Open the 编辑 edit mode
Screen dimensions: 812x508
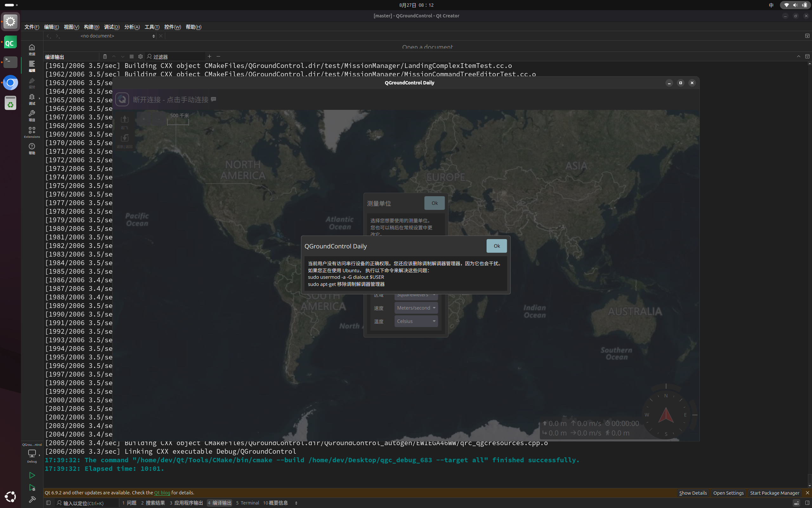pyautogui.click(x=32, y=66)
